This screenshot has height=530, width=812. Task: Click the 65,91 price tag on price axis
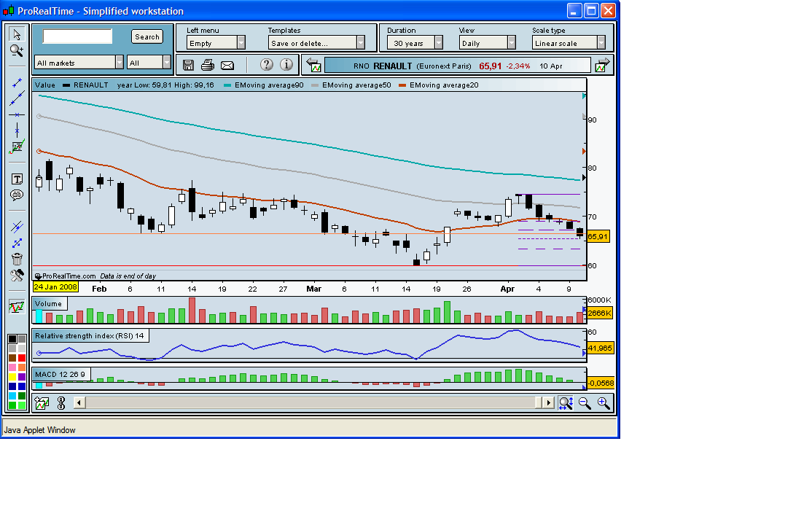pos(598,237)
